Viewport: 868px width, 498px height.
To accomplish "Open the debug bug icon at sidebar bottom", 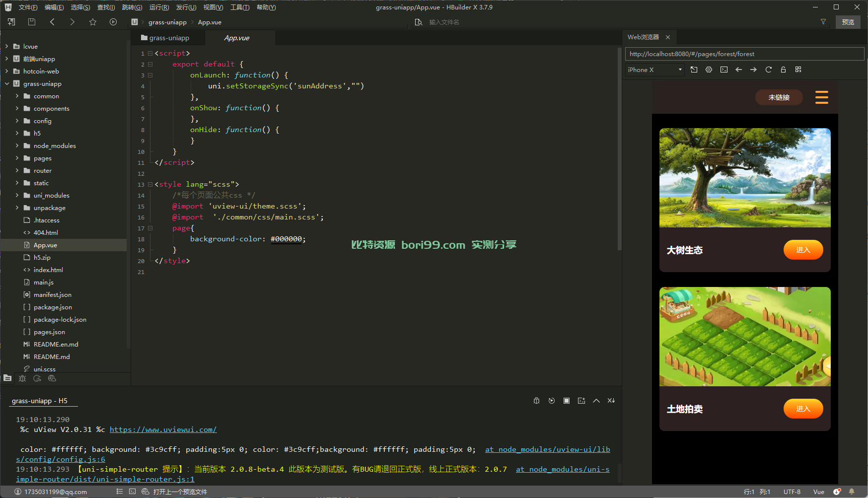I will point(22,378).
